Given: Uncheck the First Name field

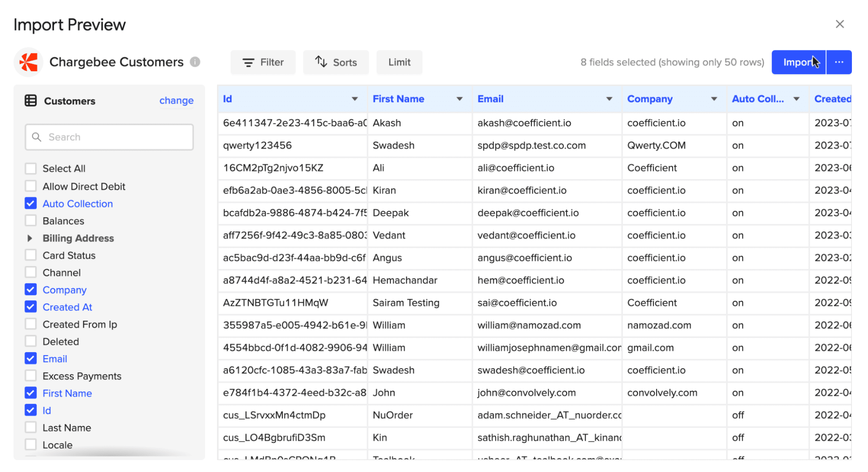Looking at the screenshot, I should (x=31, y=393).
